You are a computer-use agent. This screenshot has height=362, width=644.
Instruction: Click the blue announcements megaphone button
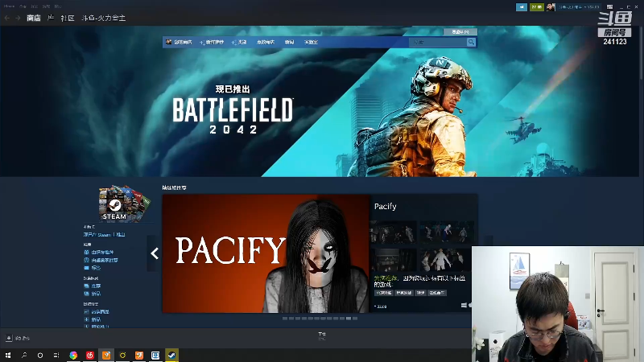(x=521, y=7)
